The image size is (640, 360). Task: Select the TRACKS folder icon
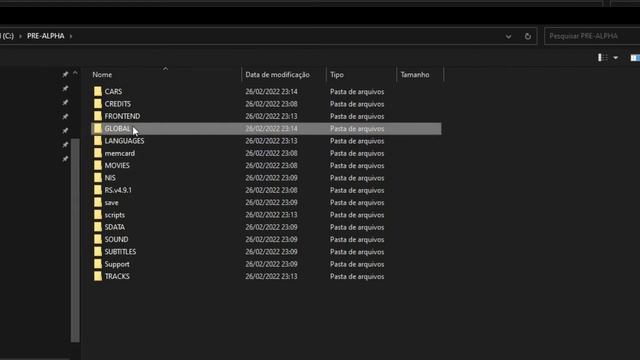tap(98, 276)
